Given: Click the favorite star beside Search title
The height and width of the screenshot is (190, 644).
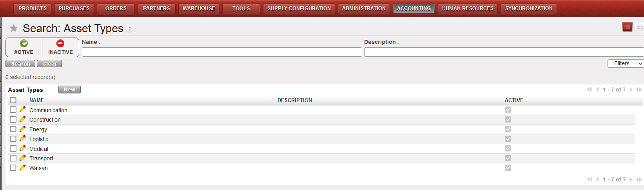Looking at the screenshot, I should tap(14, 28).
